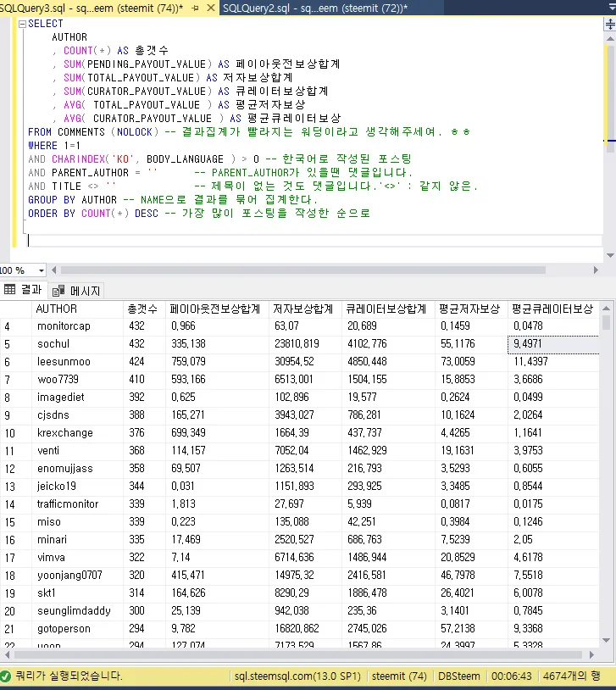Open the 메시지 messages tab
Screen dimensions: 616x690
click(x=76, y=291)
